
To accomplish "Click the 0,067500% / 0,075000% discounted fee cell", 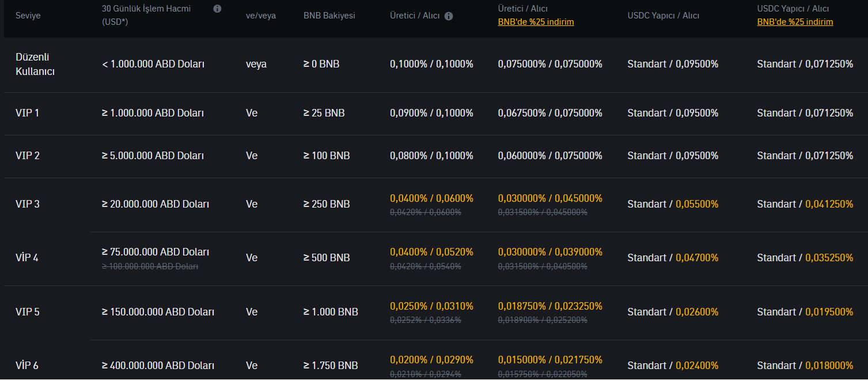I will tap(550, 113).
